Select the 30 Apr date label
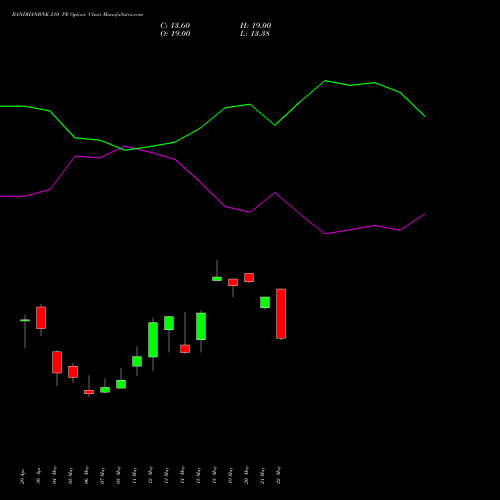Image resolution: width=500 pixels, height=500 pixels. 38,477
